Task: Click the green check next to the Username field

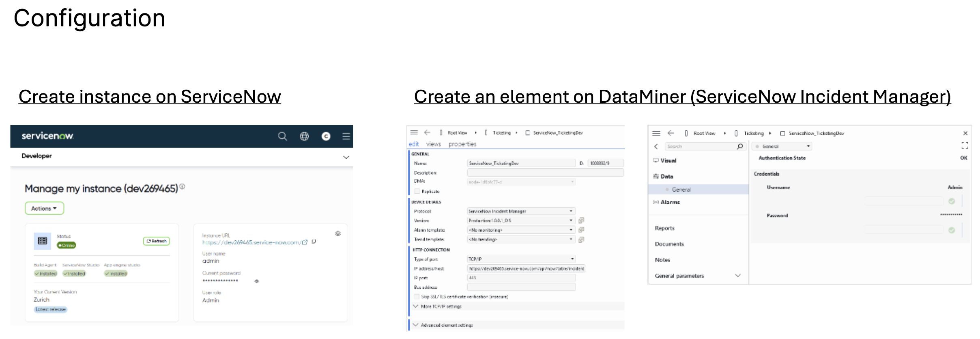Action: [x=952, y=201]
